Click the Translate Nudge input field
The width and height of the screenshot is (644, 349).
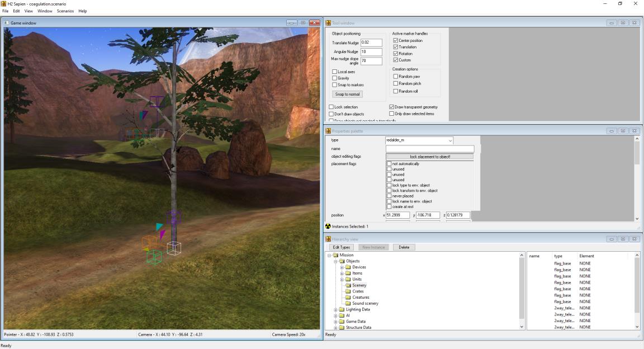click(371, 43)
